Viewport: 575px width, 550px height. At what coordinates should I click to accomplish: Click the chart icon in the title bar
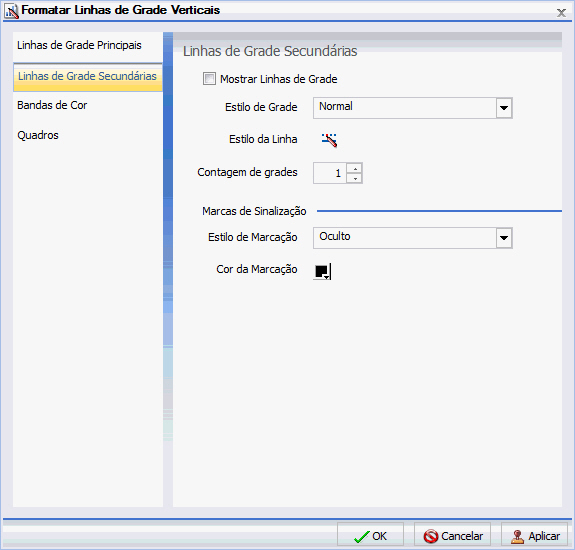pos(12,11)
